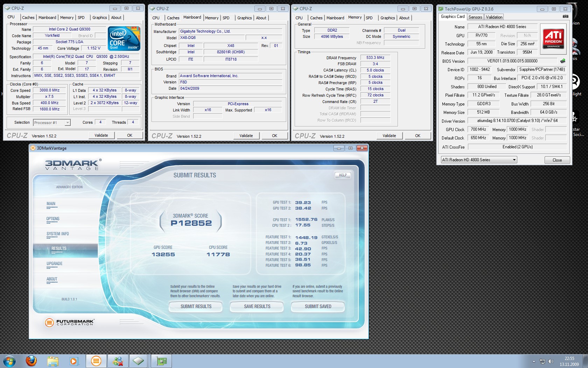Screen dimensions: 588x368
Task: Click the GPU-Z BIOS Version field
Action: (512, 61)
